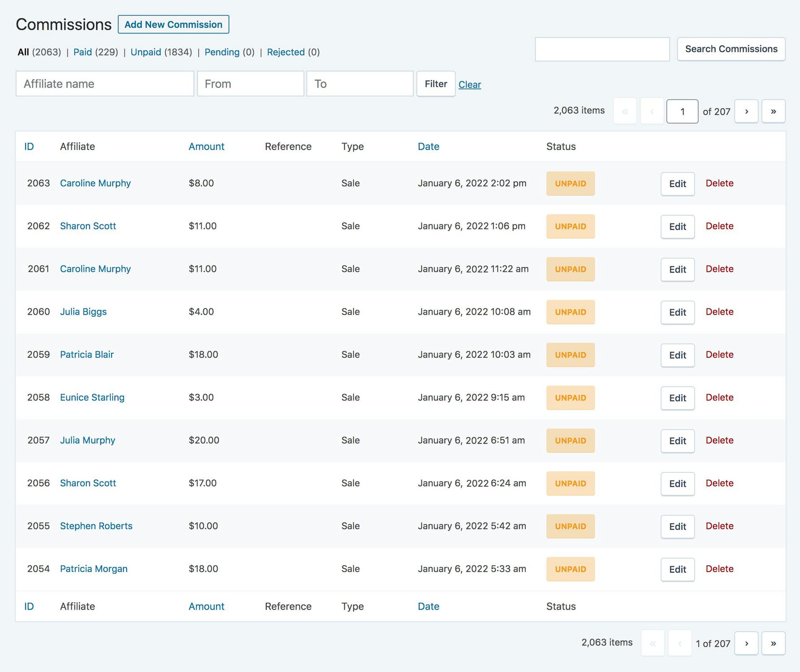Click Add New Commission

tap(174, 24)
